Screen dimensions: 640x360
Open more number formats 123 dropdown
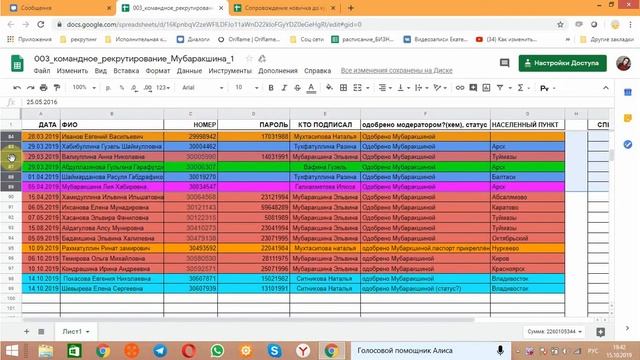pyautogui.click(x=163, y=88)
